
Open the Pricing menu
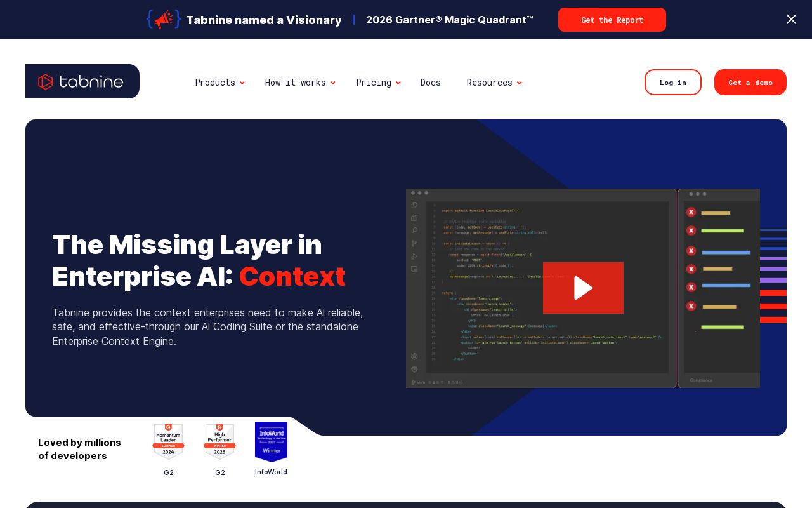(374, 83)
